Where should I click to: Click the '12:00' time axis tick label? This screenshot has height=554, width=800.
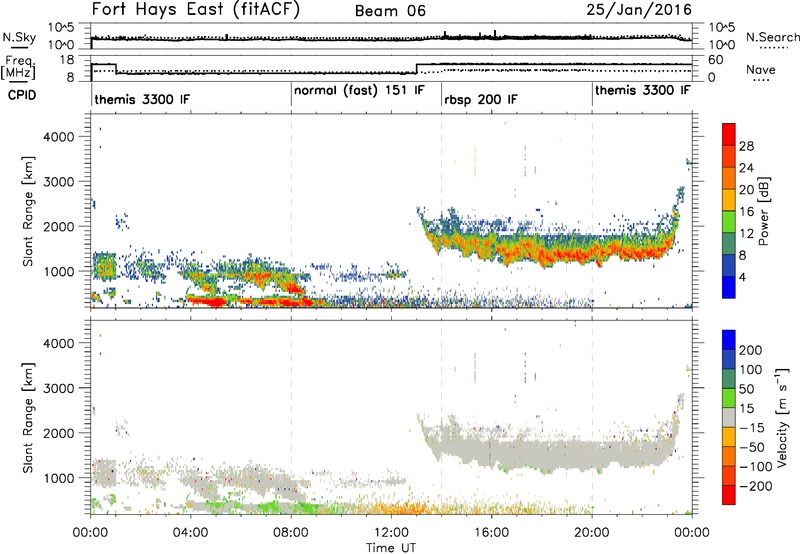(x=391, y=533)
